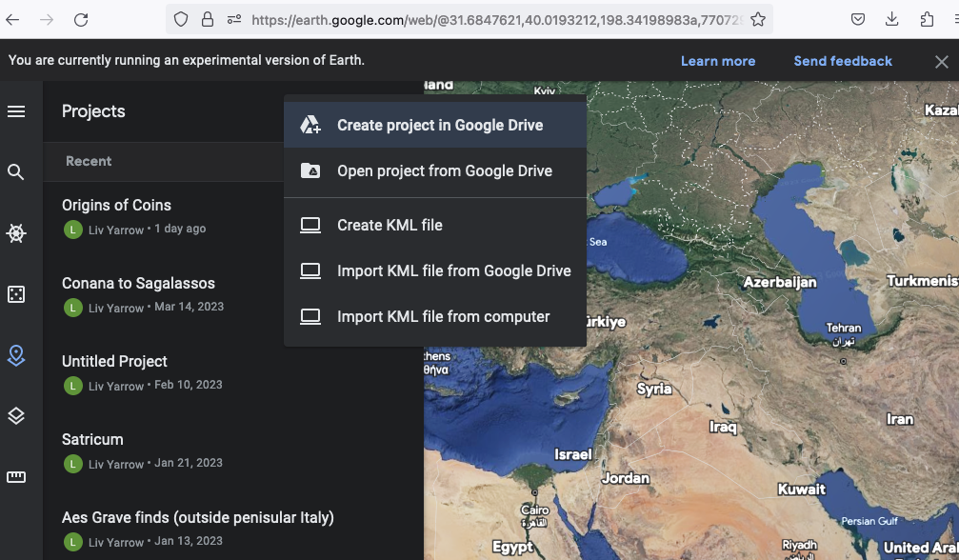Select Open project from Google Drive

pyautogui.click(x=444, y=171)
